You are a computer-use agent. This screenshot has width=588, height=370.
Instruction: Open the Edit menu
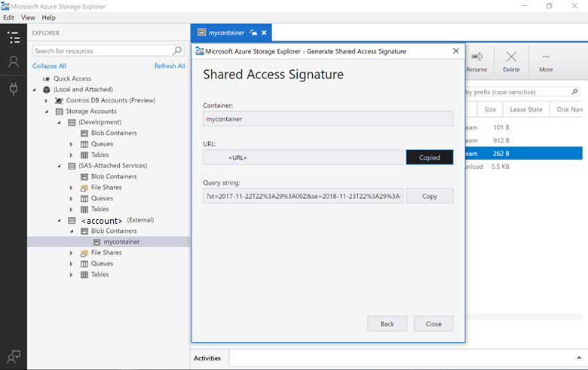(8, 17)
